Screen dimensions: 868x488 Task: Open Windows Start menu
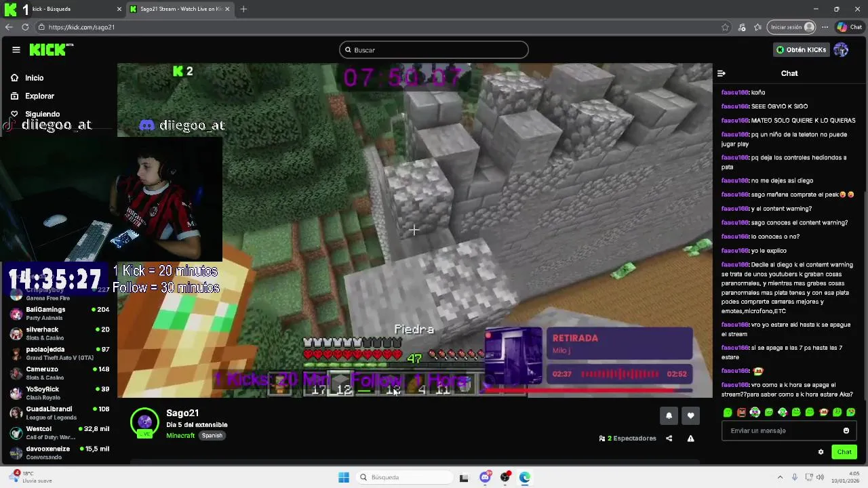[344, 477]
